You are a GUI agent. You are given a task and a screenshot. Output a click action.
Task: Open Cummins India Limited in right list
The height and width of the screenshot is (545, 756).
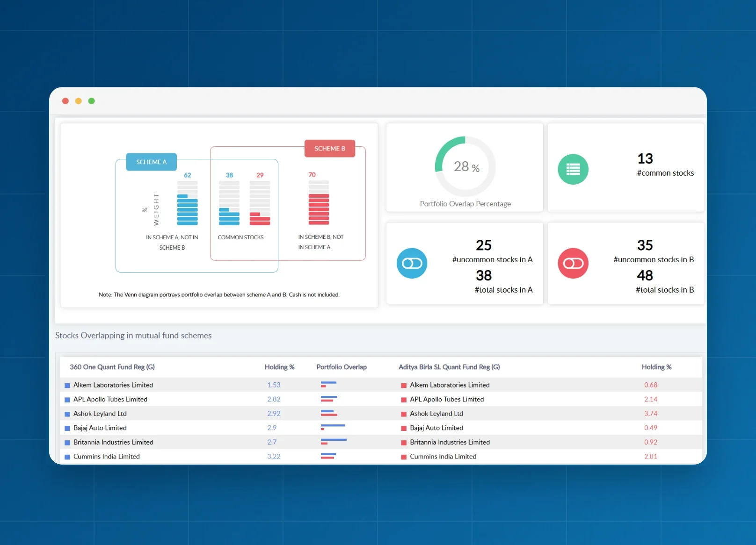pos(443,456)
